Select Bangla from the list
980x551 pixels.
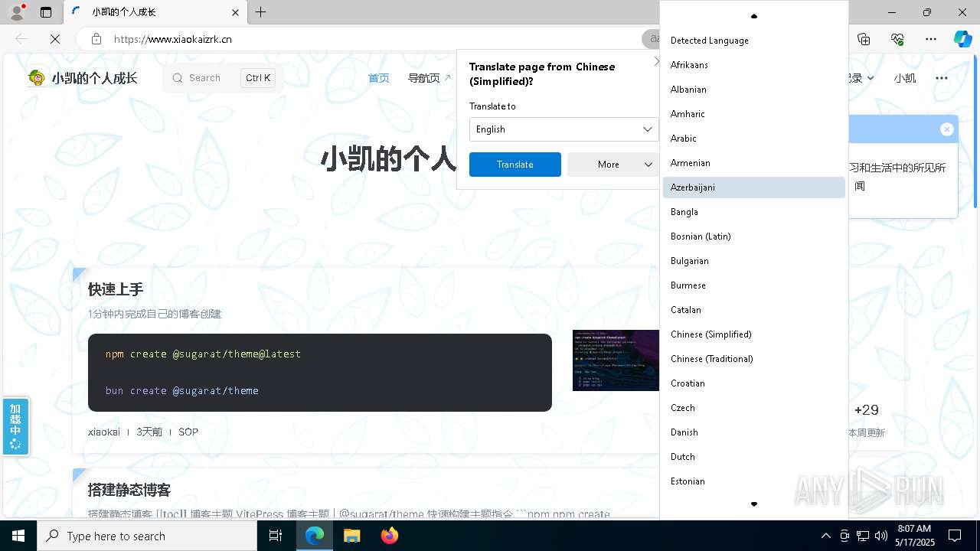pyautogui.click(x=753, y=212)
